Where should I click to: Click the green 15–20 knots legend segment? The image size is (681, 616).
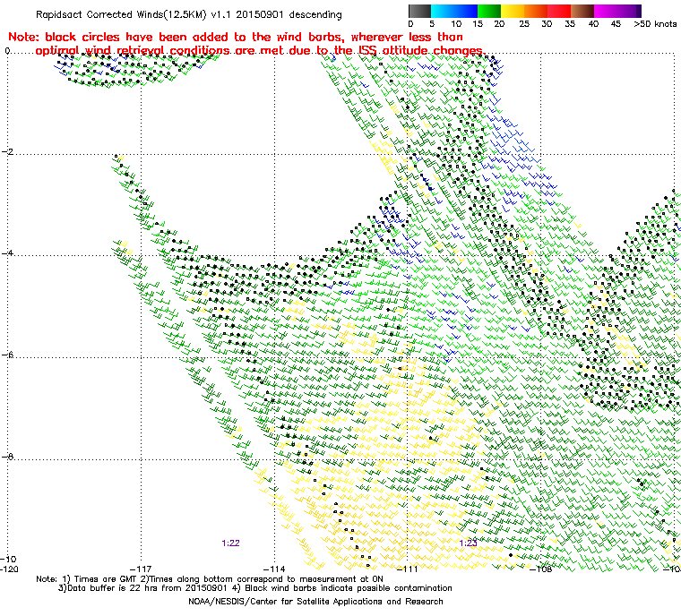pyautogui.click(x=489, y=11)
